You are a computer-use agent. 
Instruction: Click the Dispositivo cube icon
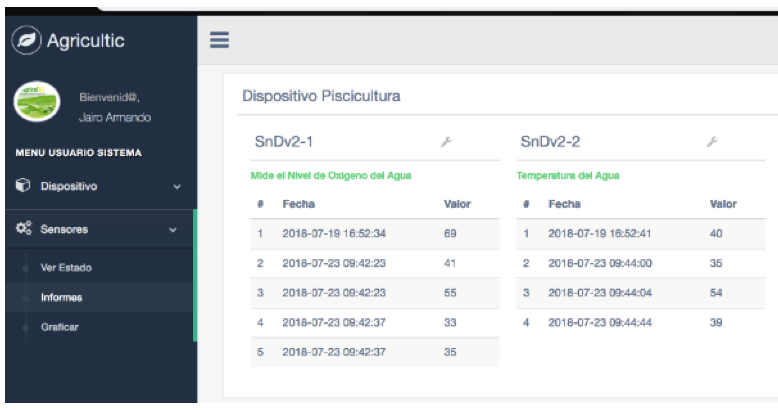pos(23,185)
